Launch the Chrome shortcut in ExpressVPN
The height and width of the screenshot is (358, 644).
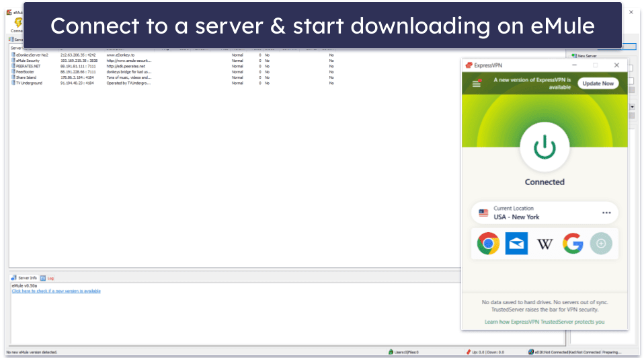pyautogui.click(x=488, y=244)
